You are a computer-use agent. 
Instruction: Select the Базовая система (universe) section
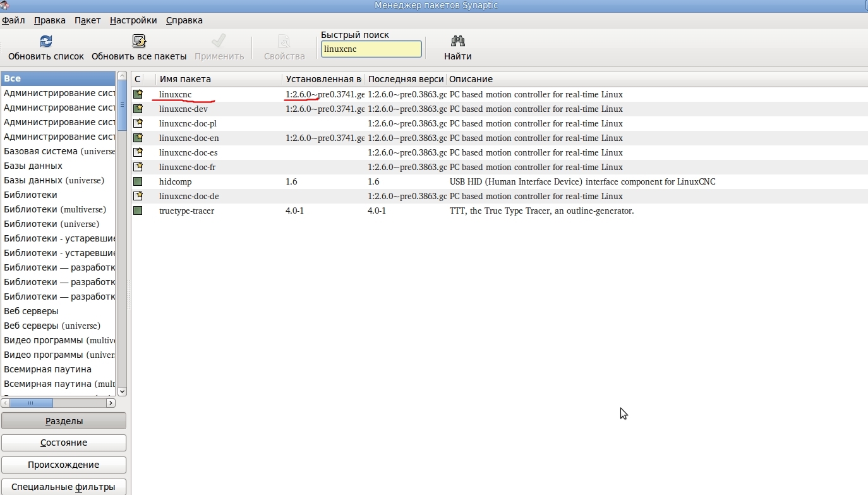tap(58, 151)
